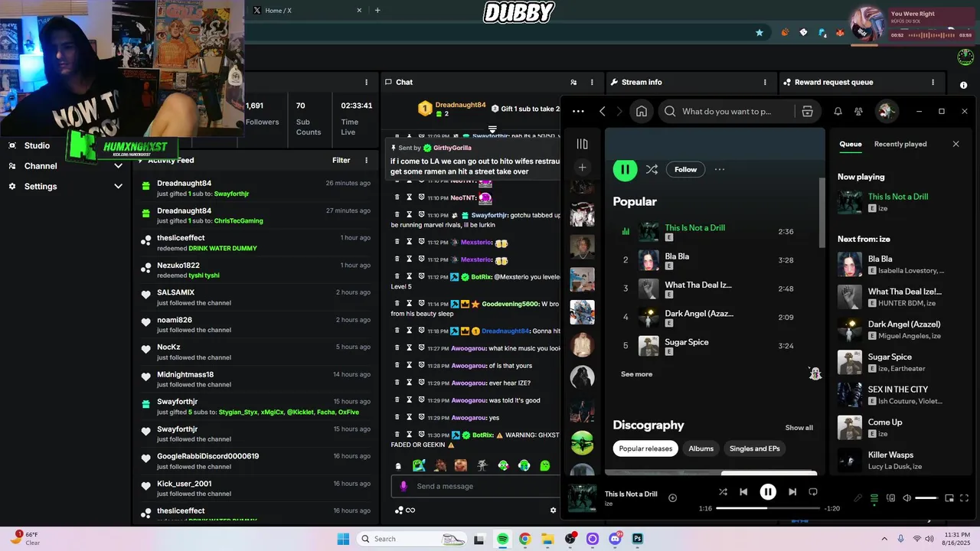Screen dimensions: 980x551
Task: Bookmark page with star icon
Action: (759, 33)
